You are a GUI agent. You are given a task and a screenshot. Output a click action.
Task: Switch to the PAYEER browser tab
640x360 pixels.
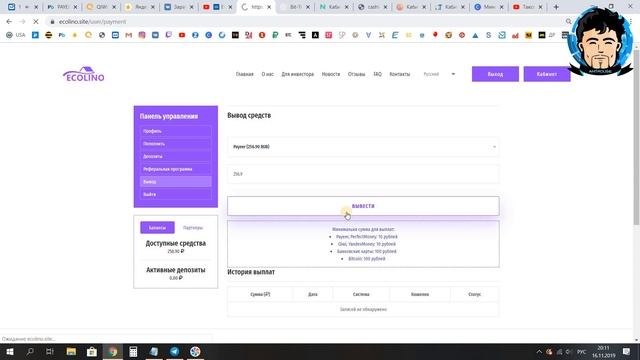tap(61, 7)
